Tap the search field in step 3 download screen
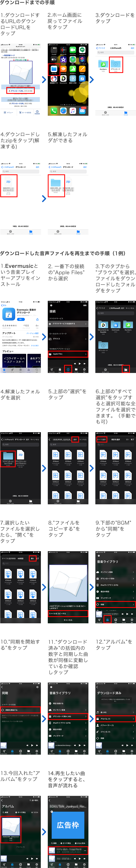The image size is (136, 868). click(x=115, y=53)
